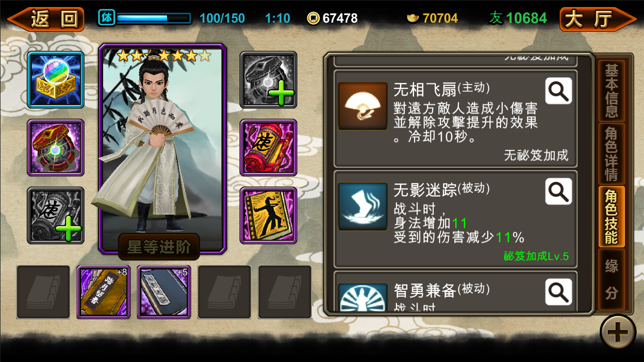Expand the round plus menu button

(x=618, y=332)
